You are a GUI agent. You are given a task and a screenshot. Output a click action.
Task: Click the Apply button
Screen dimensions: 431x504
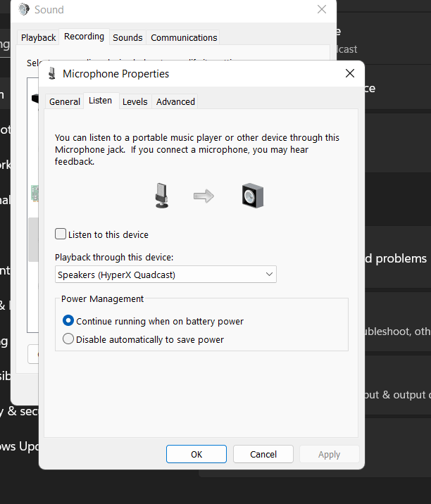[329, 454]
